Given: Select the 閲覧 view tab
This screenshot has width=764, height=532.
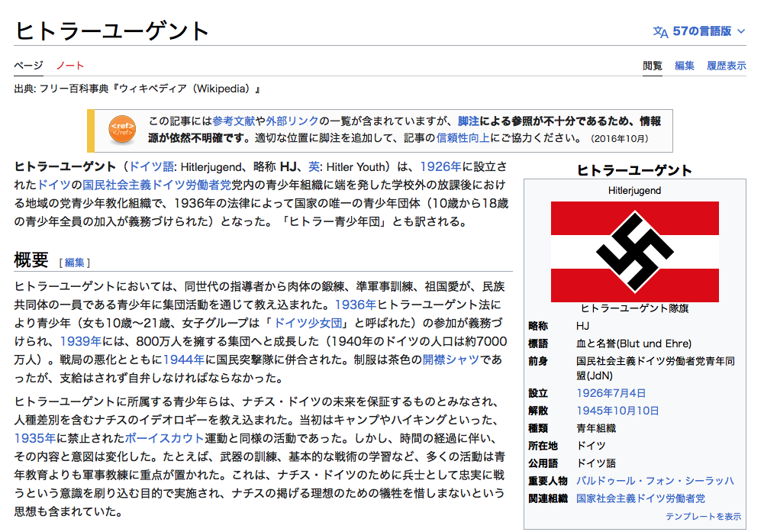Looking at the screenshot, I should (653, 66).
